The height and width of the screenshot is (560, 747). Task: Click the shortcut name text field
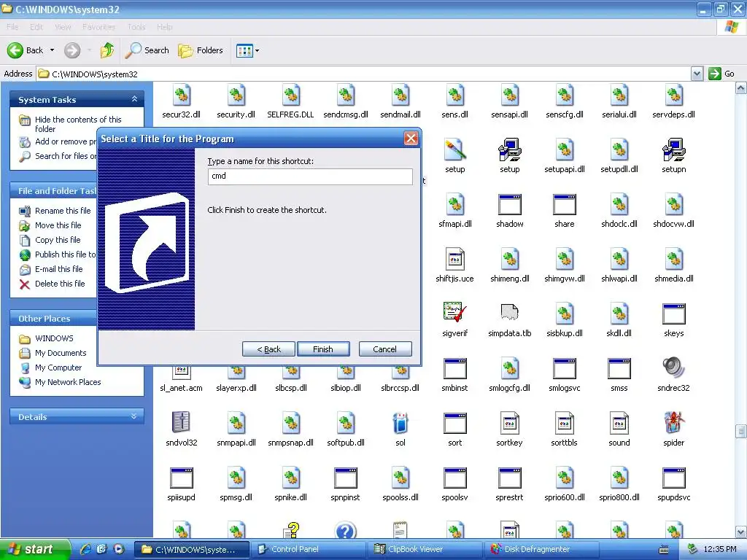pyautogui.click(x=310, y=176)
